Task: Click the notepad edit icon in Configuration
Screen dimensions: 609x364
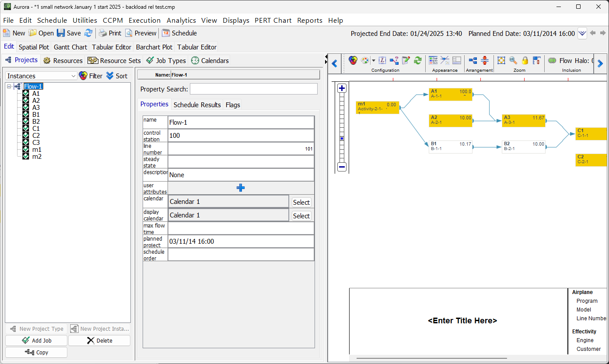Action: click(406, 60)
